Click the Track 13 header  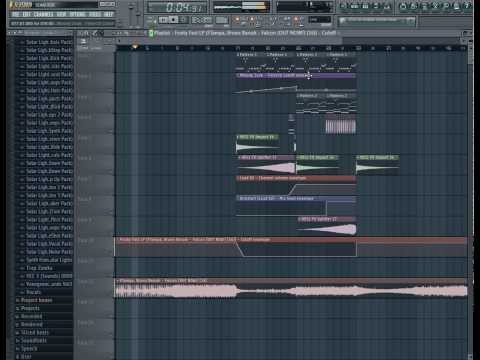[94, 309]
